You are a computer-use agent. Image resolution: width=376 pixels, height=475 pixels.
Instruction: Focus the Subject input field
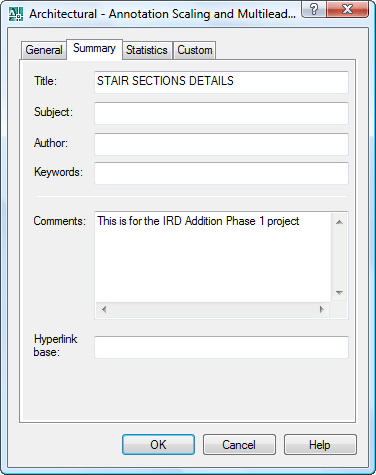(221, 113)
